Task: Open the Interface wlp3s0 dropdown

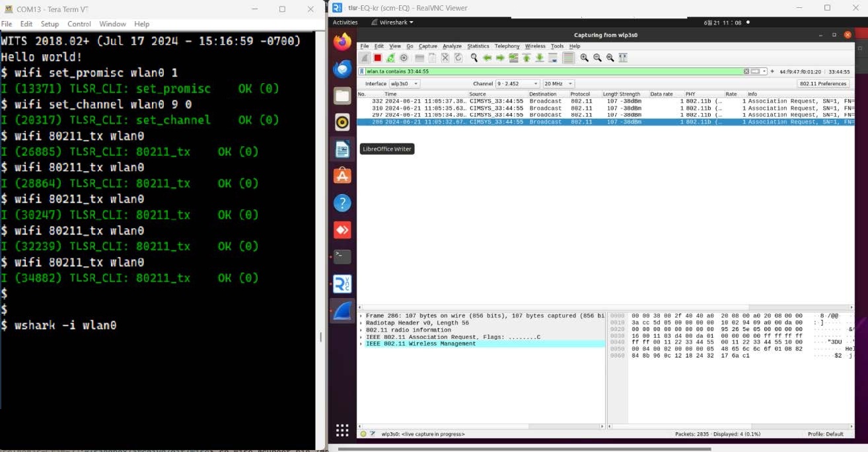Action: pos(404,84)
